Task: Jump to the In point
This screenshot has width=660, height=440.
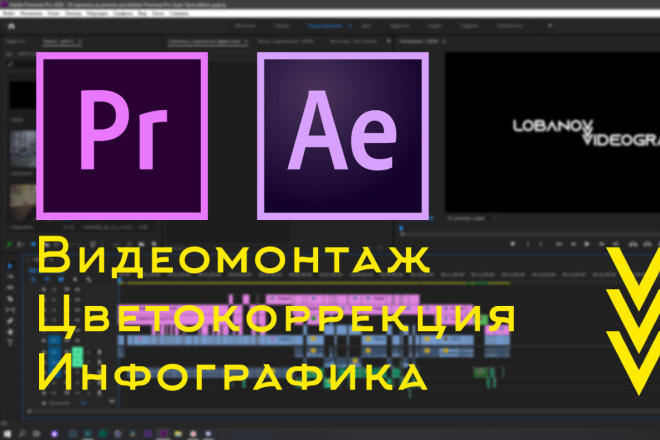Action: click(559, 244)
